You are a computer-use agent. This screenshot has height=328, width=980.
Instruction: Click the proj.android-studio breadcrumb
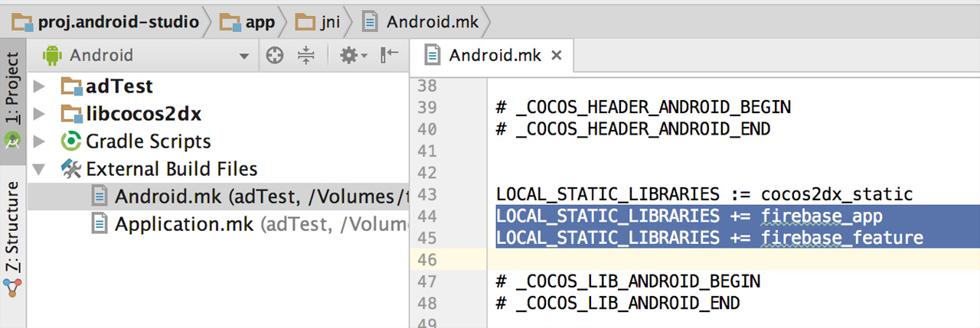[107, 21]
